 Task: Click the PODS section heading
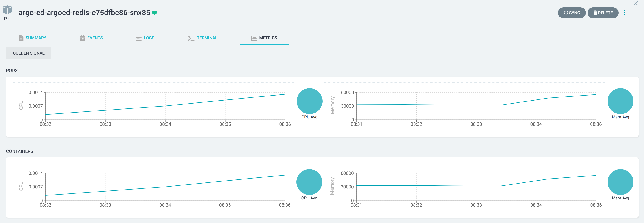coord(12,71)
